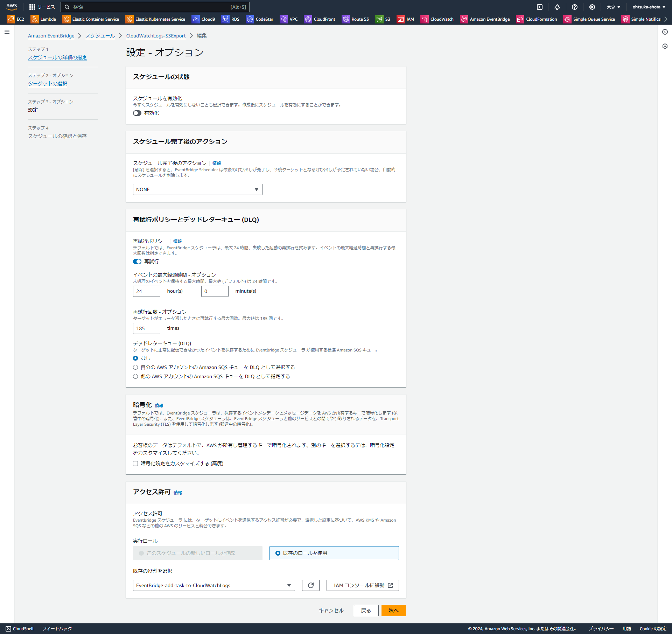The width and height of the screenshot is (672, 634).
Task: Open the settings gear in the top bar
Action: (x=592, y=7)
